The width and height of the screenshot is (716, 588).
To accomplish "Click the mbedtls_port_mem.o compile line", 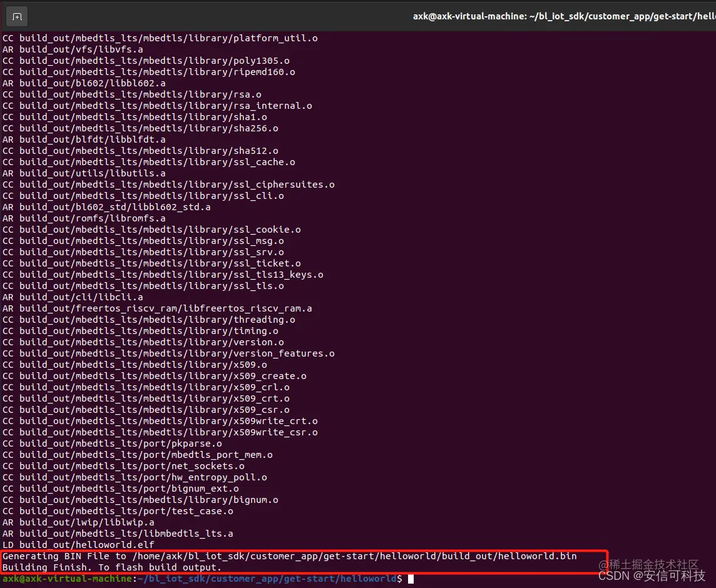I will (138, 455).
